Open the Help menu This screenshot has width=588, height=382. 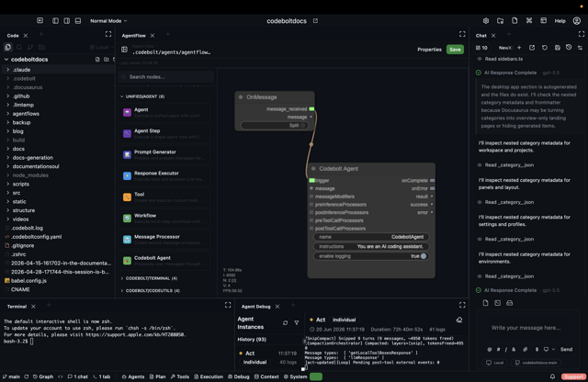560,21
